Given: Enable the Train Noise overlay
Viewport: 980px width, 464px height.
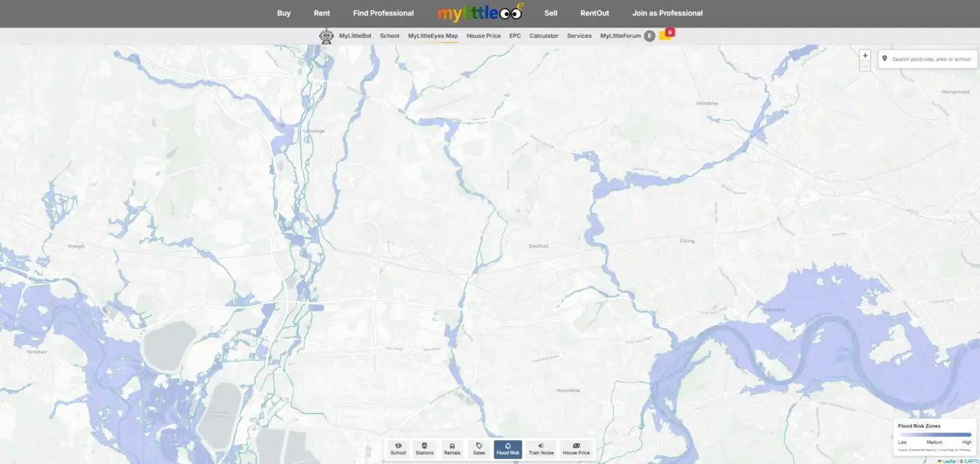Looking at the screenshot, I should pyautogui.click(x=540, y=449).
